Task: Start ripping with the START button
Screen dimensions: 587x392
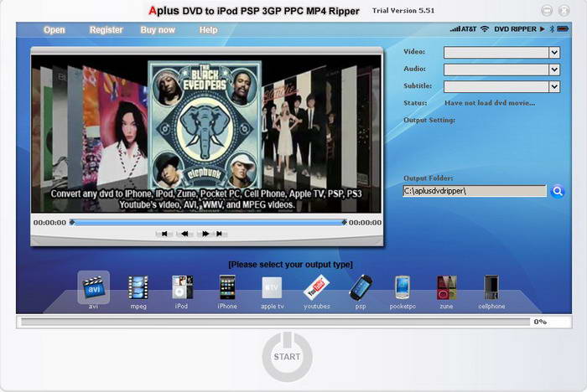Action: [x=287, y=357]
